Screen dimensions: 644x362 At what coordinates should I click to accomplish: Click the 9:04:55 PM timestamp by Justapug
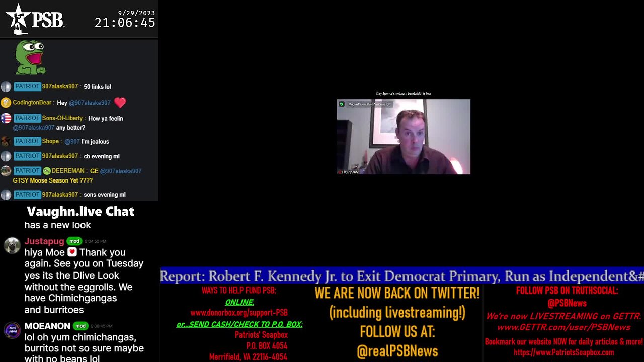pos(96,241)
